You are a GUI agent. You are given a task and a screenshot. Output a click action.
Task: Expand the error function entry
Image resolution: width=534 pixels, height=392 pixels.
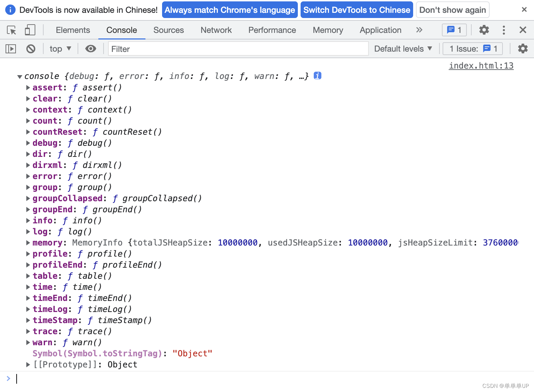click(28, 176)
